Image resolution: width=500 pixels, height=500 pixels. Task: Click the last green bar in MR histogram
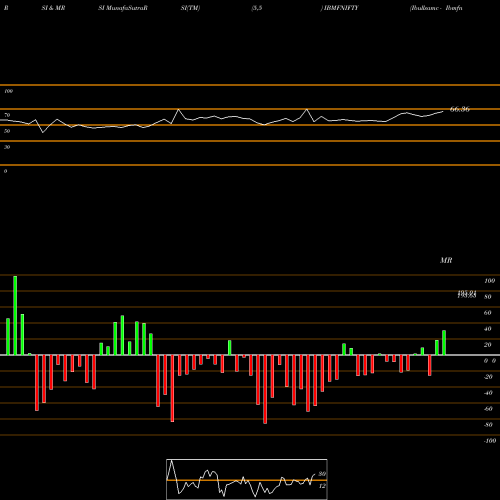pos(444,343)
